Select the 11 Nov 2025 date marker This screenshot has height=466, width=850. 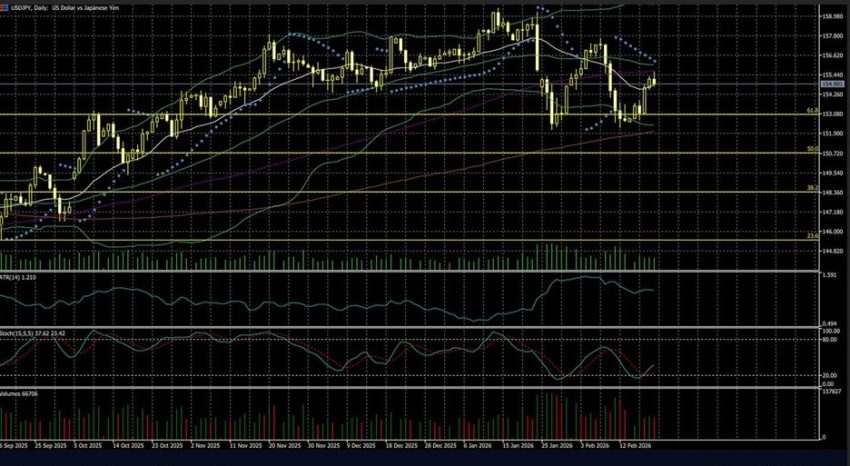click(247, 448)
